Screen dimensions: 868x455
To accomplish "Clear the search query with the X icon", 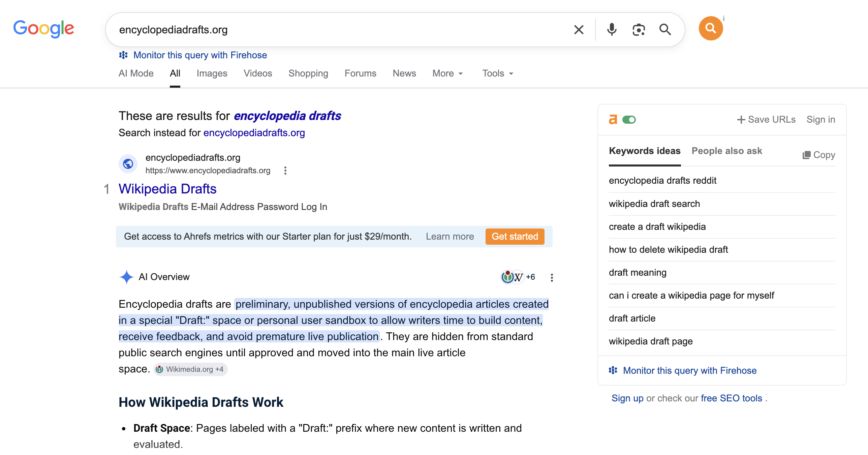I will tap(579, 30).
